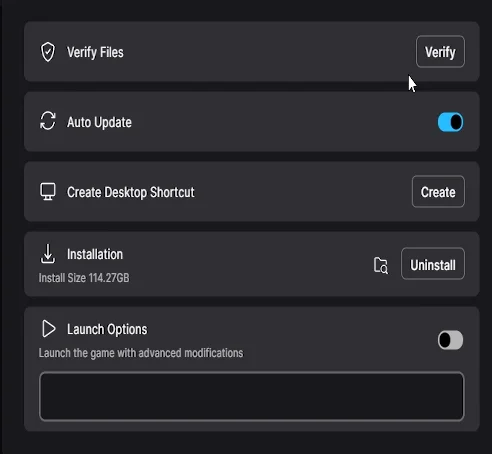Click the Verify Files shield icon
492x454 pixels.
click(48, 52)
